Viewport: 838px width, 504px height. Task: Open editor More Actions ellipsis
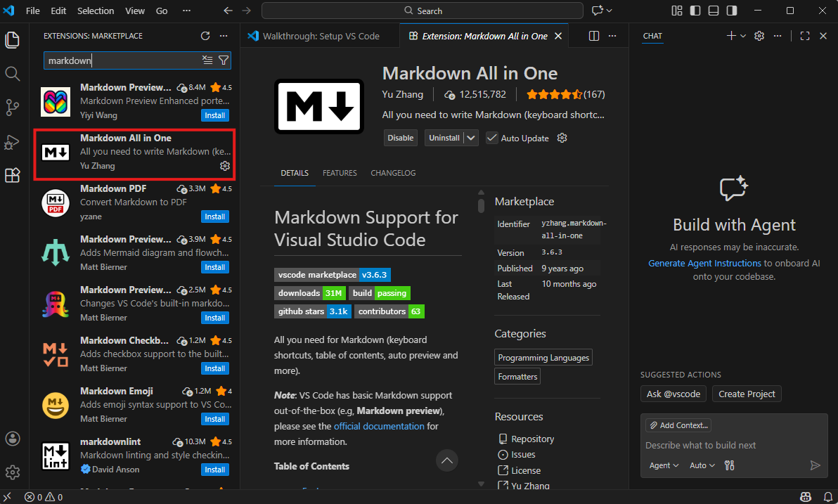[612, 36]
